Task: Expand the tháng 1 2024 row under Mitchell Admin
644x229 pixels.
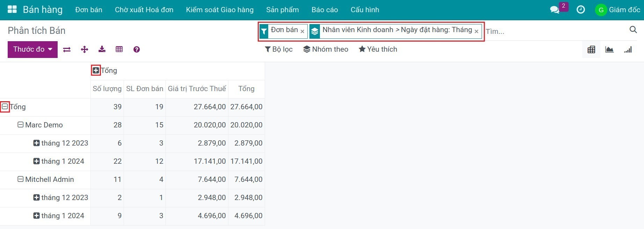Action: tap(36, 216)
